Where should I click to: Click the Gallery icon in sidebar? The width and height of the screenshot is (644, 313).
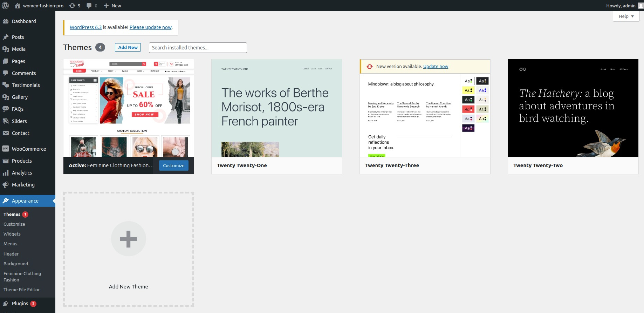pos(6,97)
